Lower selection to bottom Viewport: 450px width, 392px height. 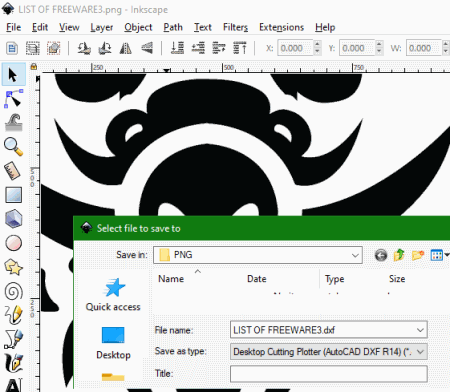point(177,48)
